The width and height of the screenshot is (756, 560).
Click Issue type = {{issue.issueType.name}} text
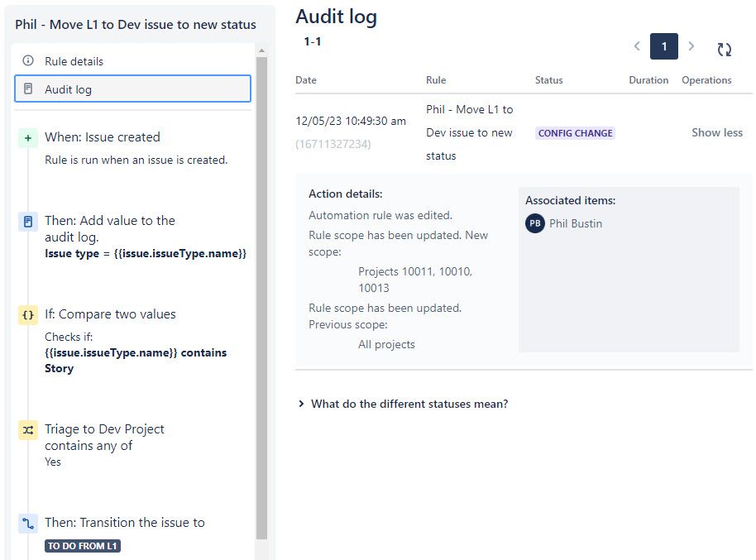pos(146,254)
